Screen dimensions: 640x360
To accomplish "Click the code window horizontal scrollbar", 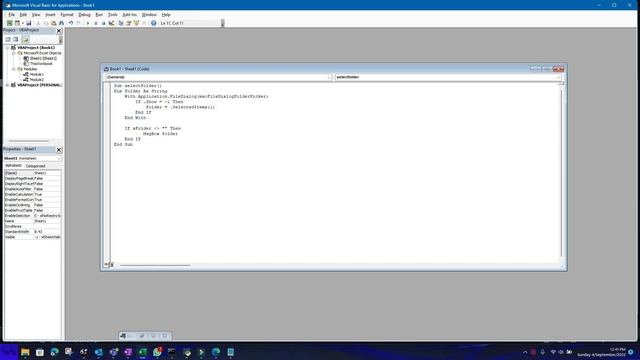I will [x=155, y=265].
